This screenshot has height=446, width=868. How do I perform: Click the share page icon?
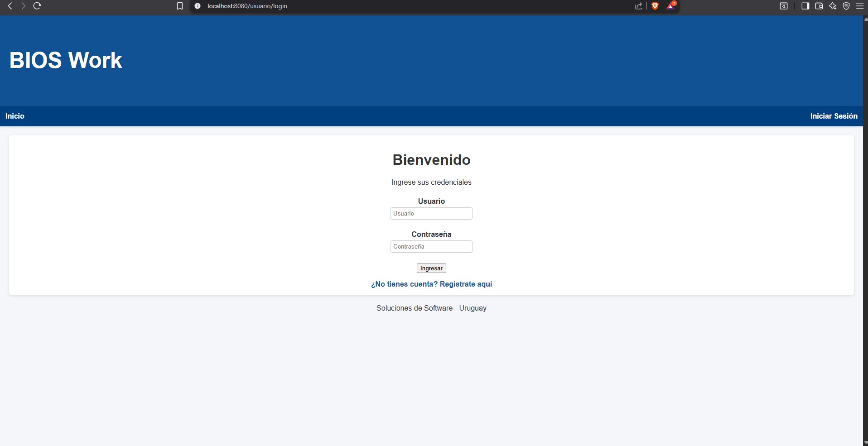click(x=638, y=6)
